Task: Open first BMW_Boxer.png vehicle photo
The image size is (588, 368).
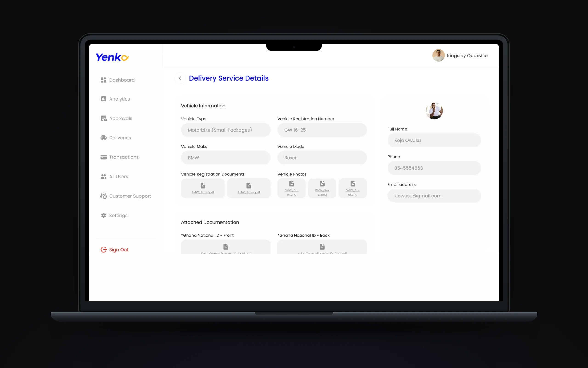Action: (x=291, y=188)
